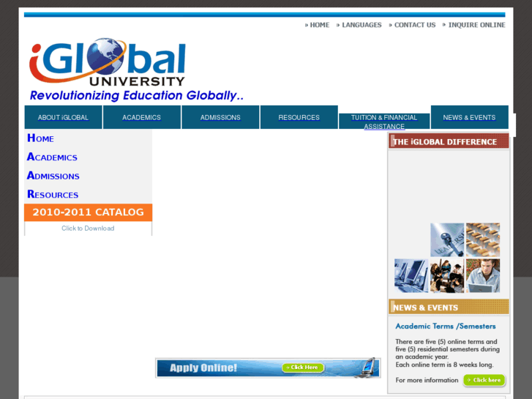Image resolution: width=532 pixels, height=399 pixels.
Task: Click the arrow bullet before CONTACT US
Action: pyautogui.click(x=391, y=25)
